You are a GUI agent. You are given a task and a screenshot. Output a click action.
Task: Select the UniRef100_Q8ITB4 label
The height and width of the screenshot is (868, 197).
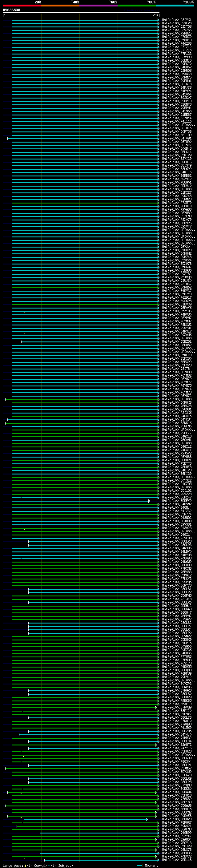[176, 369]
